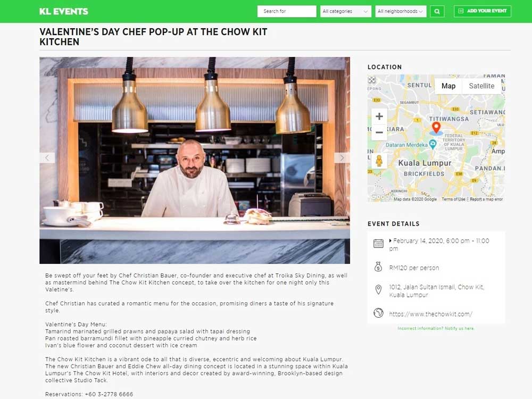This screenshot has height=399, width=532.
Task: Click the green search magnifier button
Action: 437,11
